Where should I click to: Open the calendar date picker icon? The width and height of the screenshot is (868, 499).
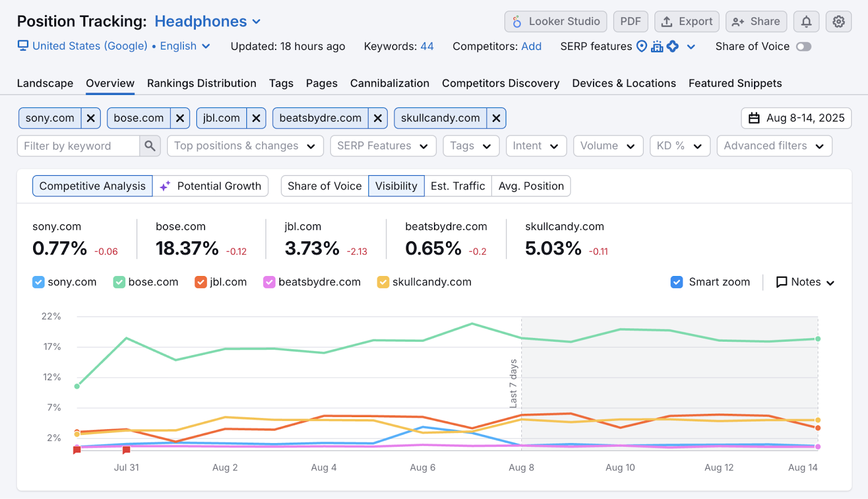[754, 118]
